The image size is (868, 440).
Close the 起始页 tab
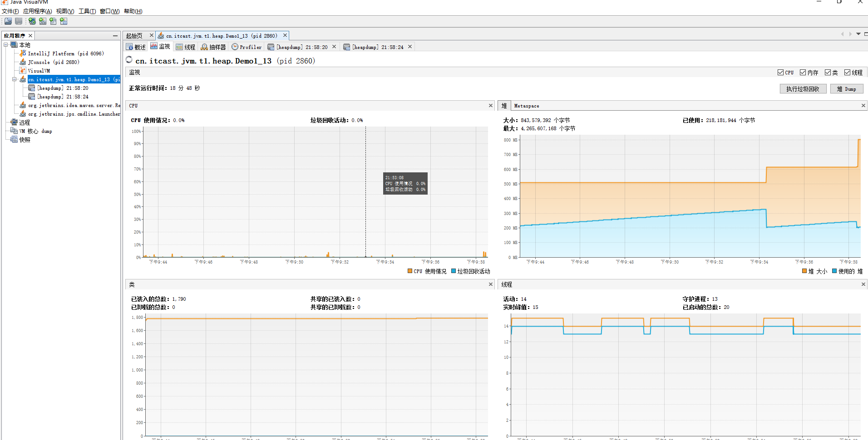152,35
